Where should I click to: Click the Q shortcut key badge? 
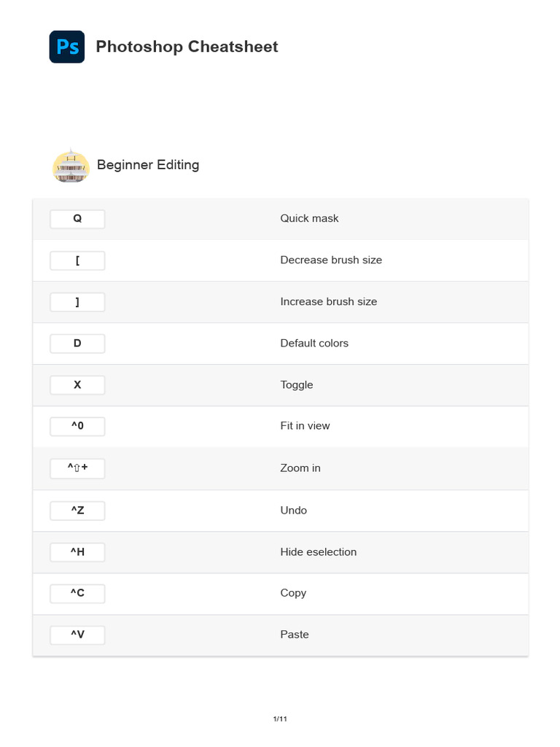tap(77, 219)
